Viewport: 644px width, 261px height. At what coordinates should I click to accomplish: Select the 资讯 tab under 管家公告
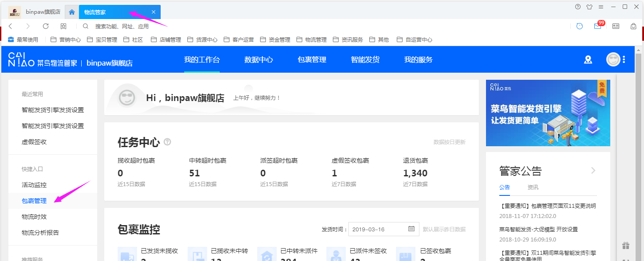[533, 187]
